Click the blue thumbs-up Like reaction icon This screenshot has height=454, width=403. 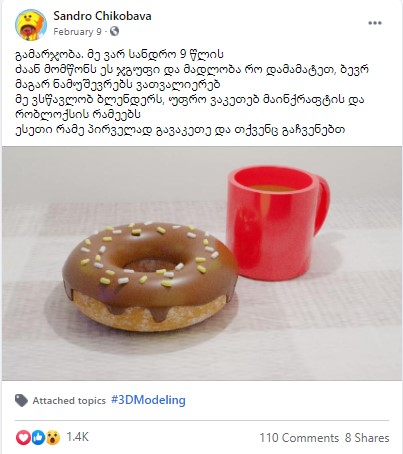[38, 437]
